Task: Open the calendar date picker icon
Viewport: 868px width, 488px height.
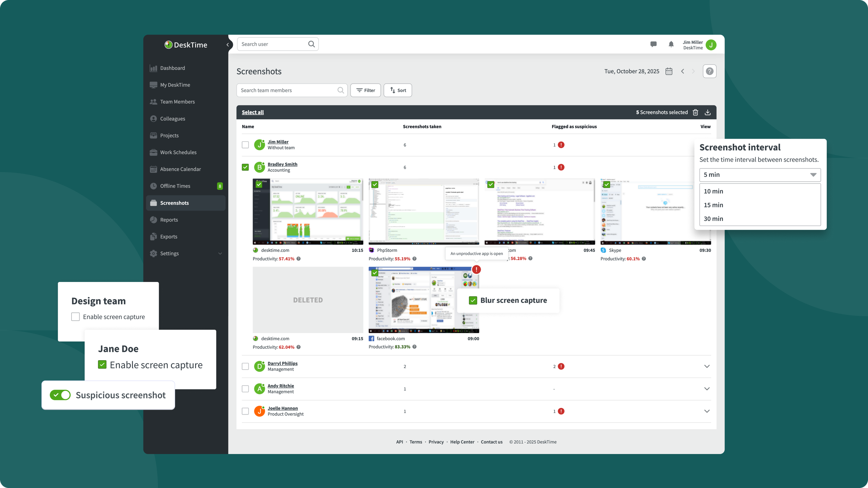Action: [x=669, y=71]
